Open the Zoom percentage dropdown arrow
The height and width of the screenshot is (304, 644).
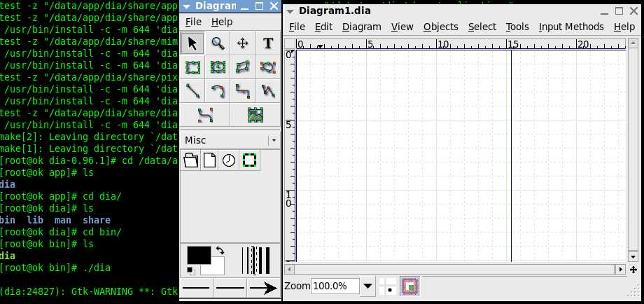click(368, 286)
